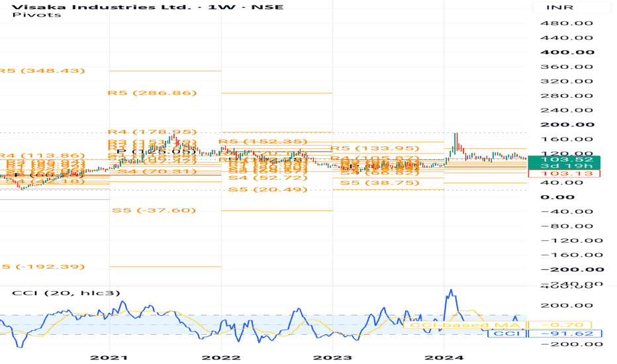Image resolution: width=617 pixels, height=364 pixels.
Task: Click the blue CCI label tag
Action: (x=507, y=334)
